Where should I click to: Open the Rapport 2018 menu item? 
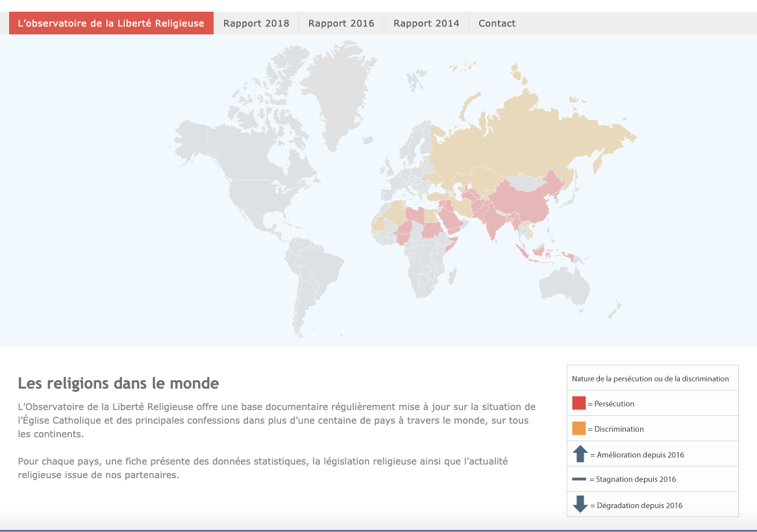(x=256, y=23)
